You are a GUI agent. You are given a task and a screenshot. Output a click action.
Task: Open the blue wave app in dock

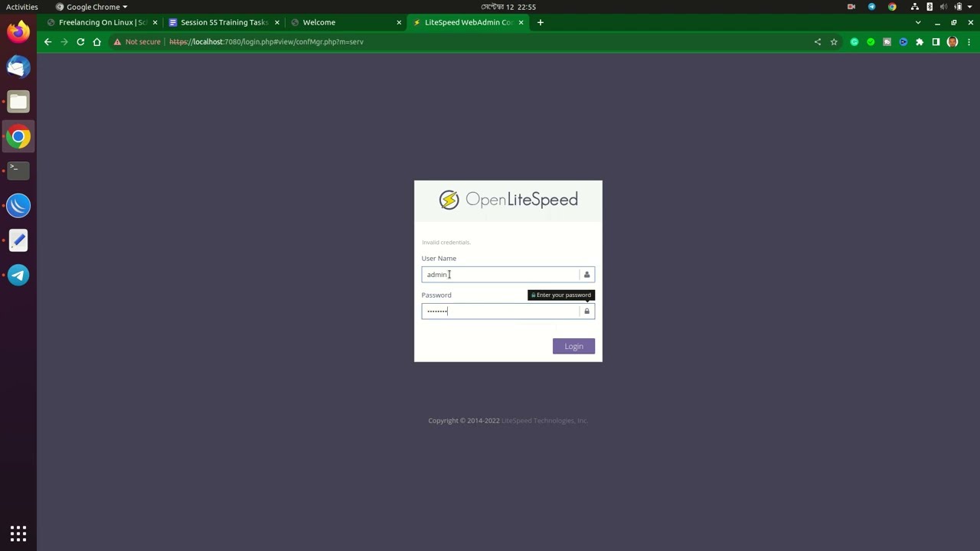(x=18, y=205)
